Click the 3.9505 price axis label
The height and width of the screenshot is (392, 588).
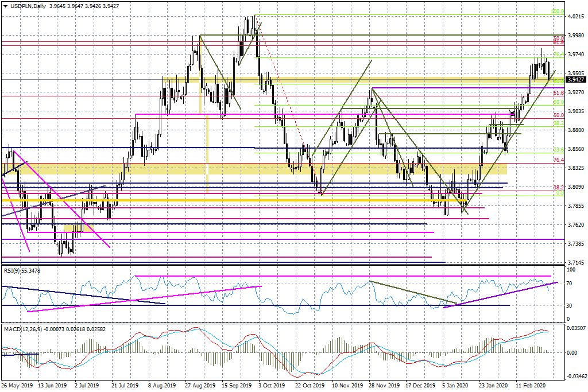(x=576, y=73)
